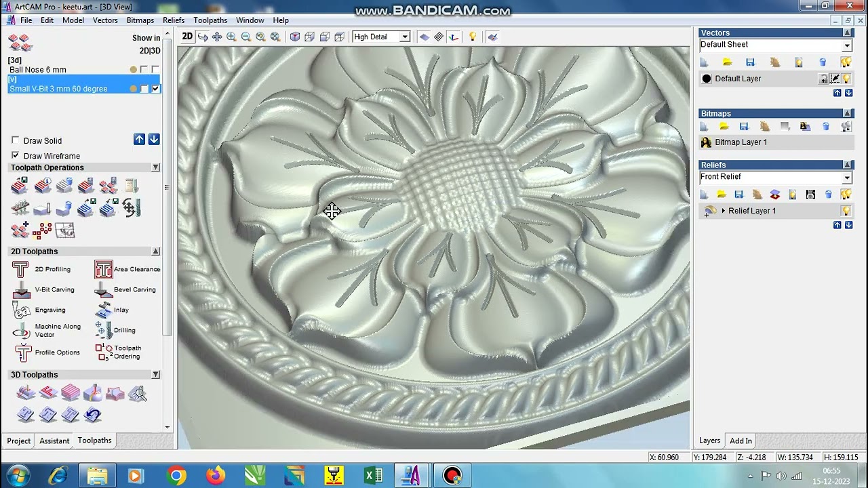This screenshot has width=868, height=488.
Task: Collapse the 2D Toolpaths section
Action: (155, 251)
